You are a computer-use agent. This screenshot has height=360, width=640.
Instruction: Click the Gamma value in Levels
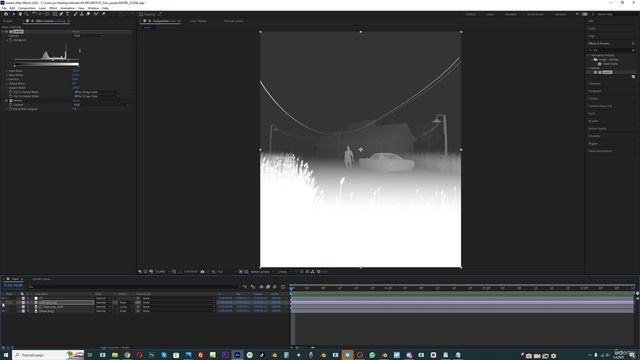tap(76, 79)
